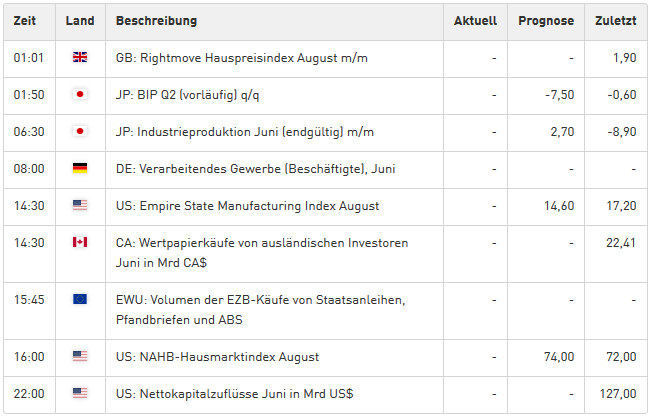The image size is (658, 420).
Task: Select the German flag icon at 08:00
Action: (80, 168)
